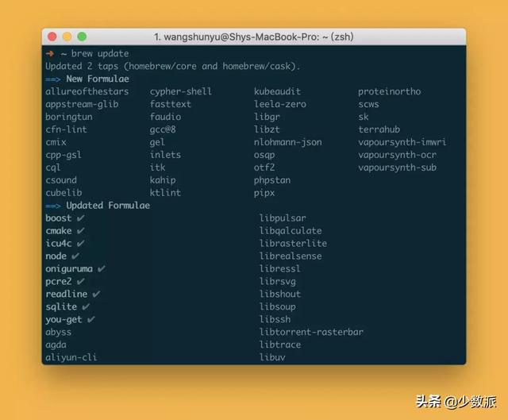508x420 pixels.
Task: Click the 'terrahub' entry
Action: click(x=379, y=129)
